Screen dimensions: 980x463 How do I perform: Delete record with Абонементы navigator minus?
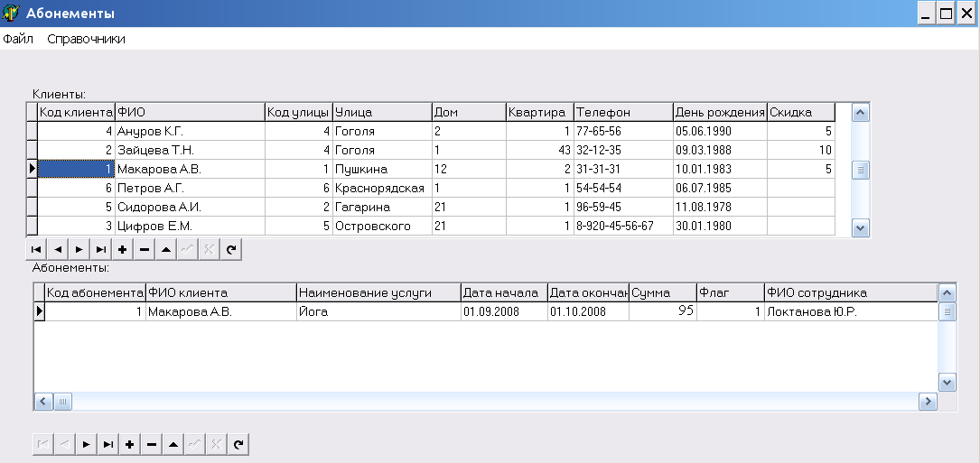pos(151,444)
